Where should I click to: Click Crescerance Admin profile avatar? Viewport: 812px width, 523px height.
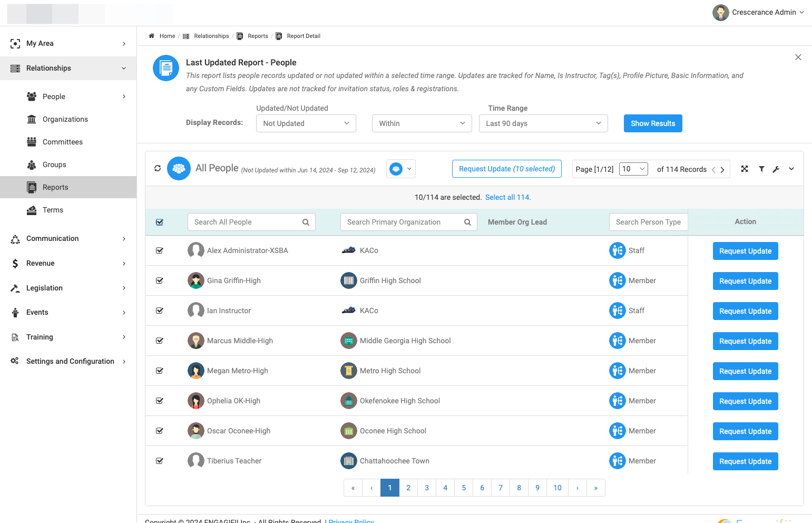point(720,13)
